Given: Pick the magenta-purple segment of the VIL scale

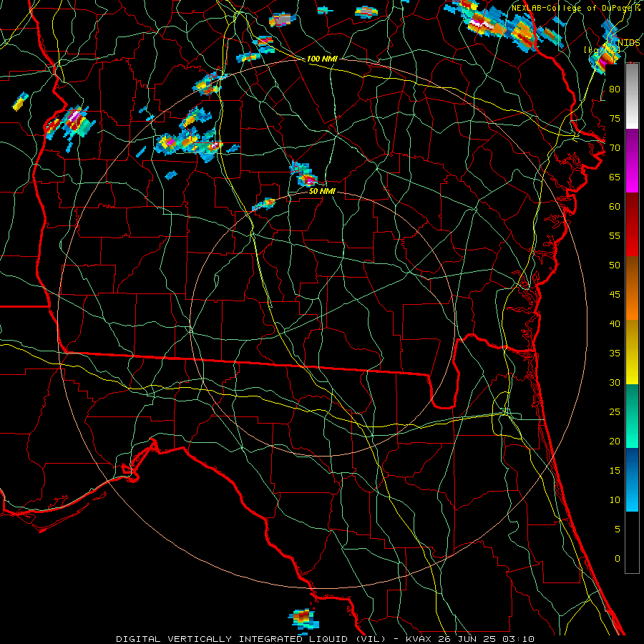Looking at the screenshot, I should (x=632, y=160).
